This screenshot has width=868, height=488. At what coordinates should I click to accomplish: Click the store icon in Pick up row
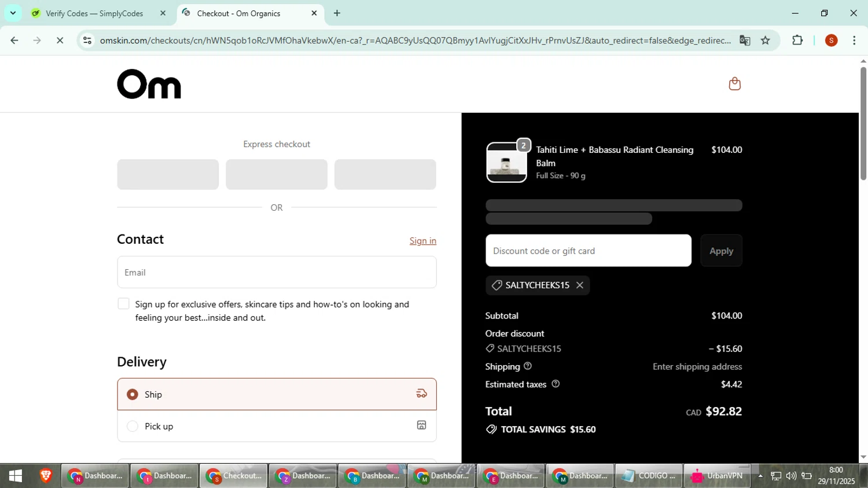tap(421, 425)
